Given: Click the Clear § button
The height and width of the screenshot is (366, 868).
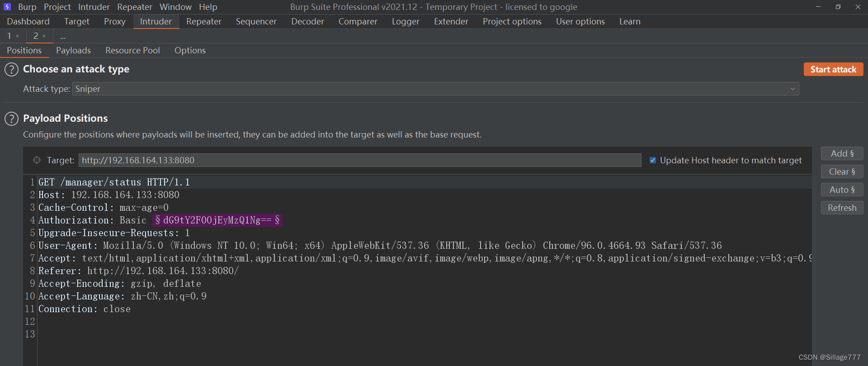Looking at the screenshot, I should pyautogui.click(x=842, y=171).
